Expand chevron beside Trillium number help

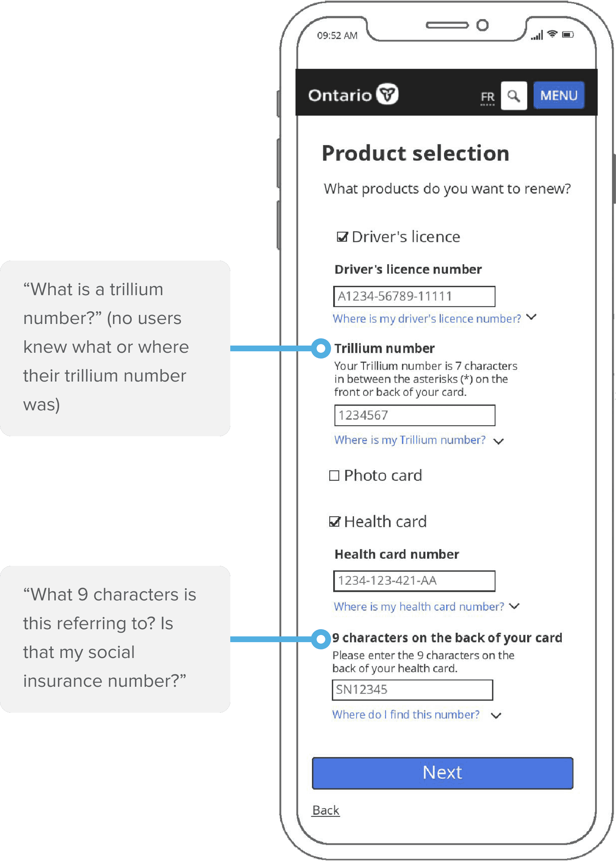(498, 441)
